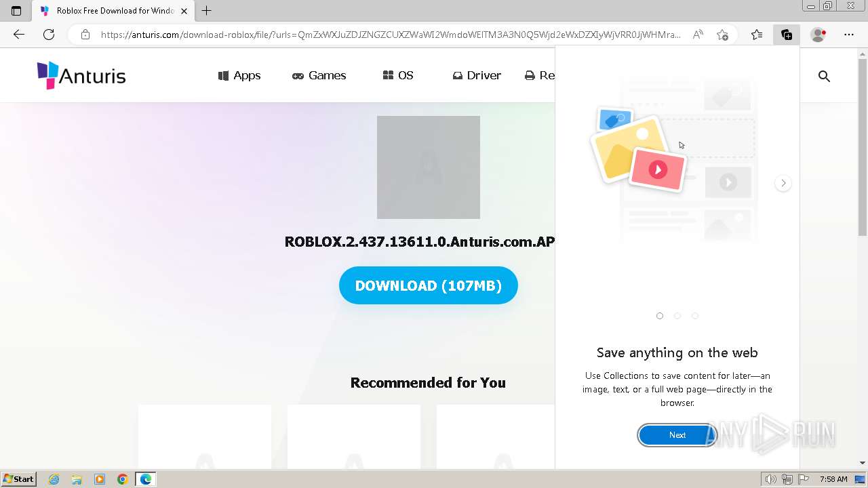Screen dimensions: 868x488
Task: Go to Anturis home logo
Action: click(x=81, y=75)
